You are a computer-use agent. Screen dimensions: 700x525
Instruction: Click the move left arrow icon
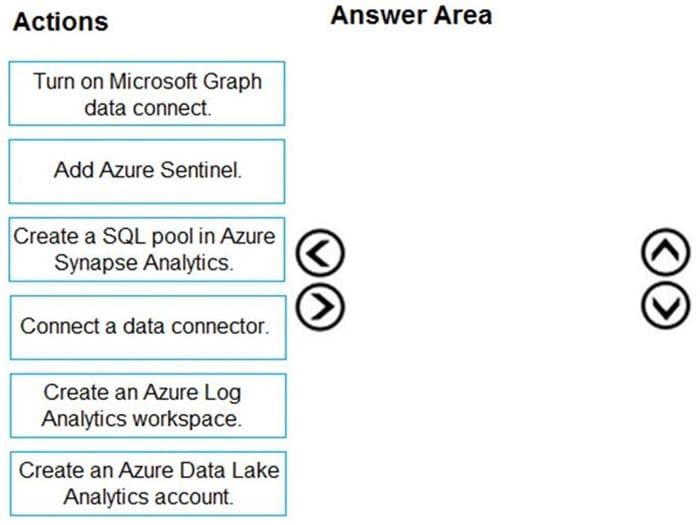click(320, 253)
